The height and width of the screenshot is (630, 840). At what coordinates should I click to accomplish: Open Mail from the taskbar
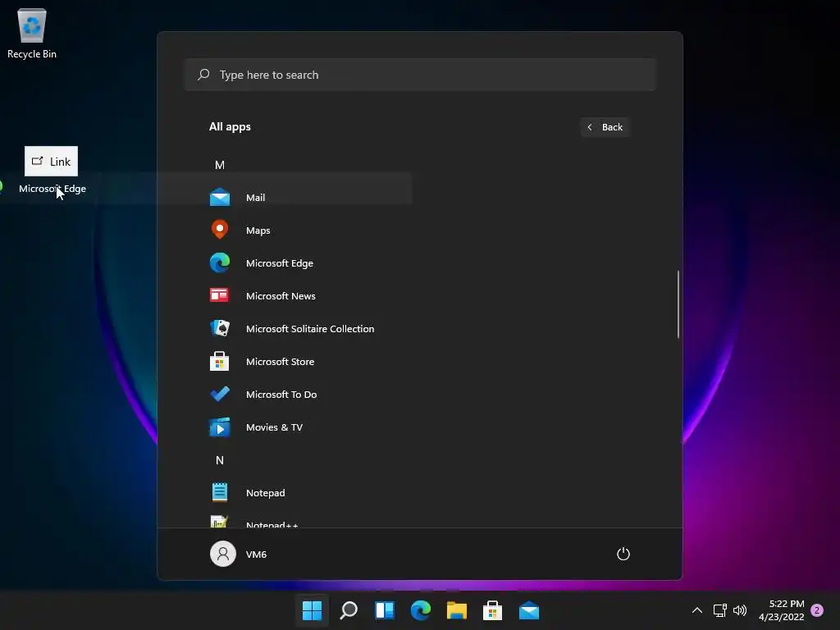pos(529,610)
